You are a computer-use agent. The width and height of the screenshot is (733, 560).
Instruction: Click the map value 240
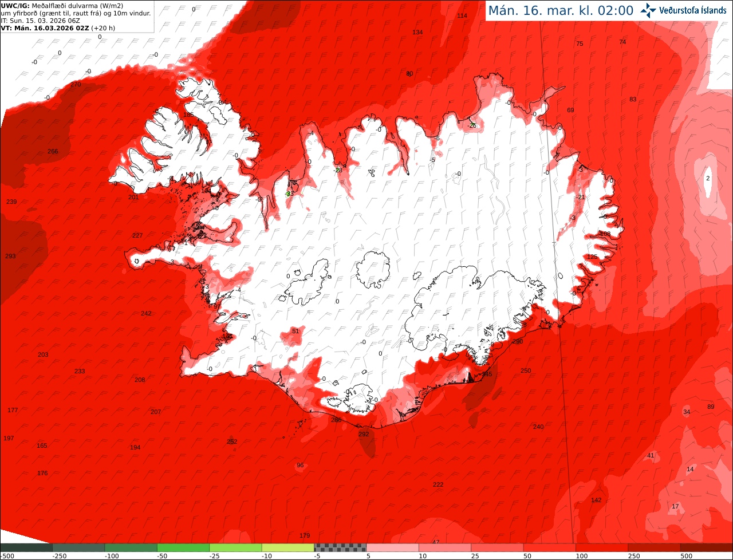[538, 427]
